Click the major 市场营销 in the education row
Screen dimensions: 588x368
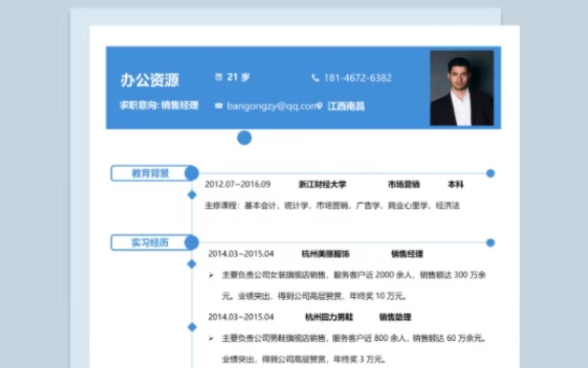coord(404,184)
